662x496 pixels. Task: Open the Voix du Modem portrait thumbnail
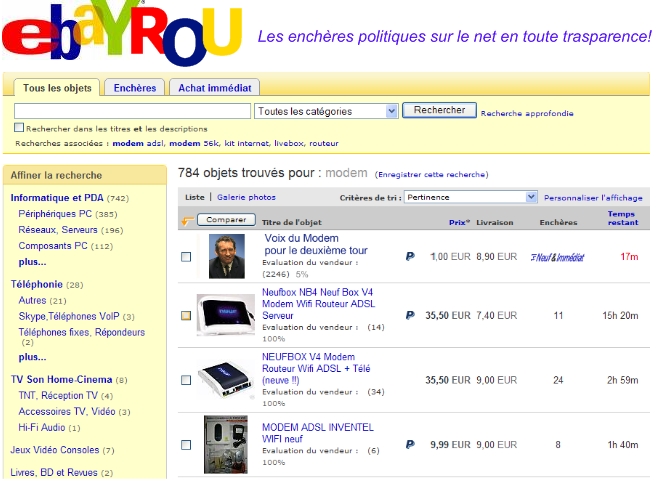(227, 256)
